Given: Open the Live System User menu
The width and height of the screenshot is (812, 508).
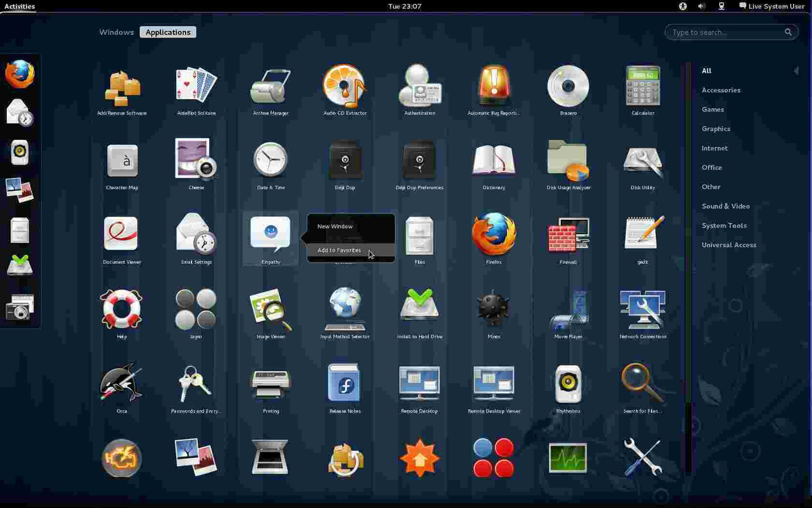Looking at the screenshot, I should click(x=771, y=6).
